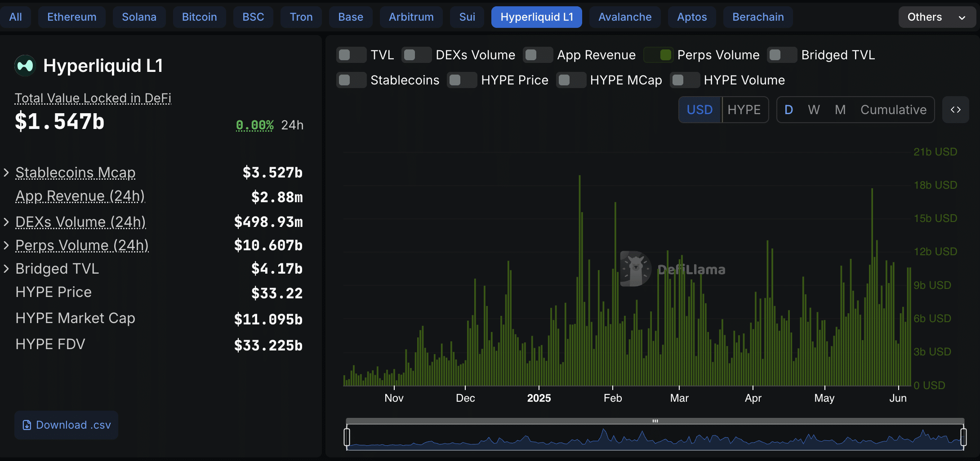Switch to Arbitrum chain

click(411, 17)
